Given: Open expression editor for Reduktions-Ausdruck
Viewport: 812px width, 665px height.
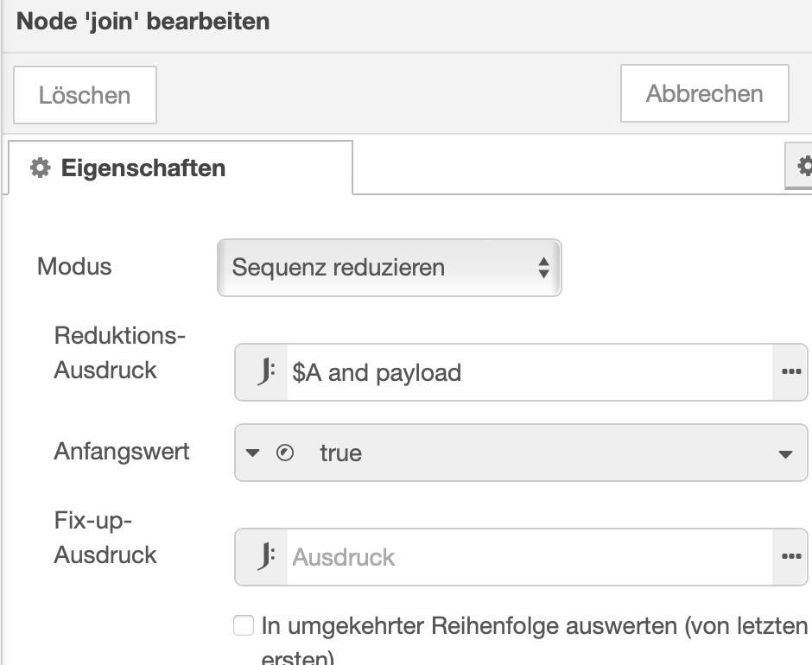Looking at the screenshot, I should pyautogui.click(x=789, y=372).
